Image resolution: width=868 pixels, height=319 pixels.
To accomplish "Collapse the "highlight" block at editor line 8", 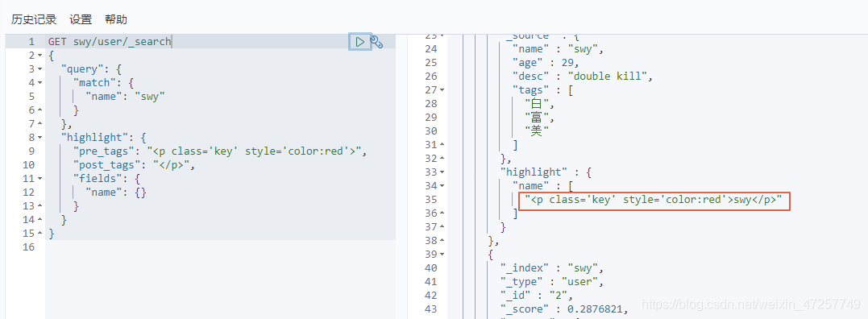I will (39, 138).
